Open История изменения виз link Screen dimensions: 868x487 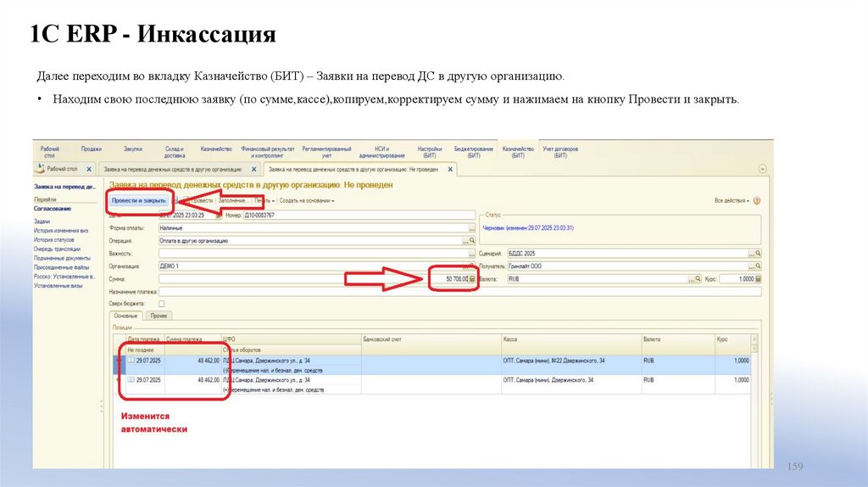(61, 231)
